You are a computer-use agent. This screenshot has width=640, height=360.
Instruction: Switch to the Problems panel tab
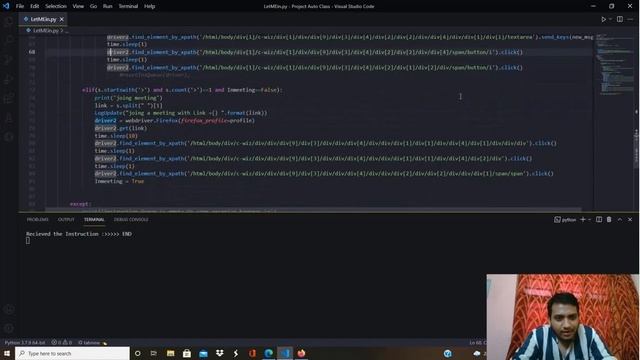click(x=38, y=220)
